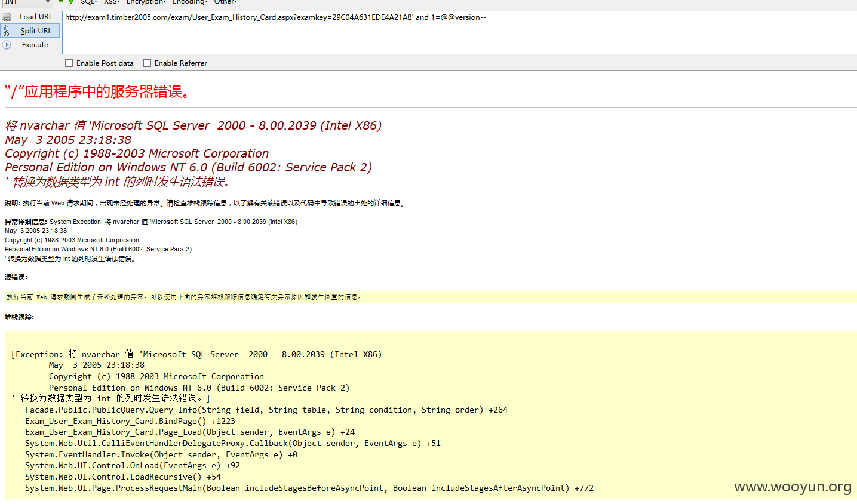Click the printer icon beside Load URL
This screenshot has width=857, height=504.
pyautogui.click(x=7, y=17)
